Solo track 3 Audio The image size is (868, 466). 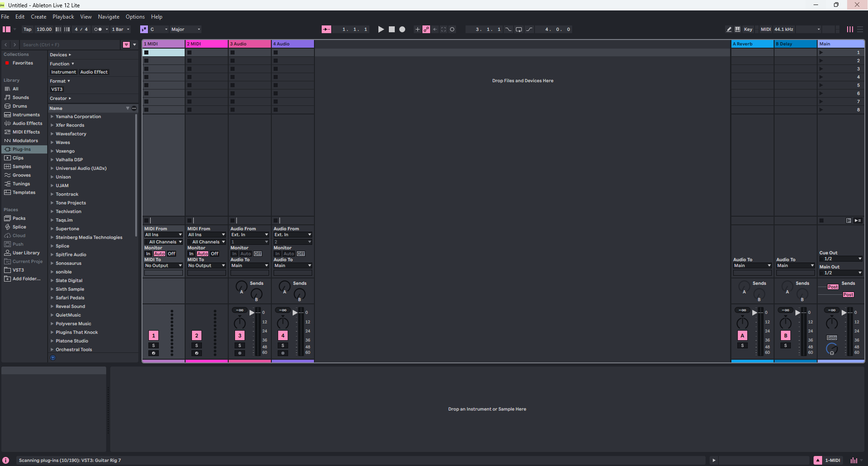[x=240, y=346]
